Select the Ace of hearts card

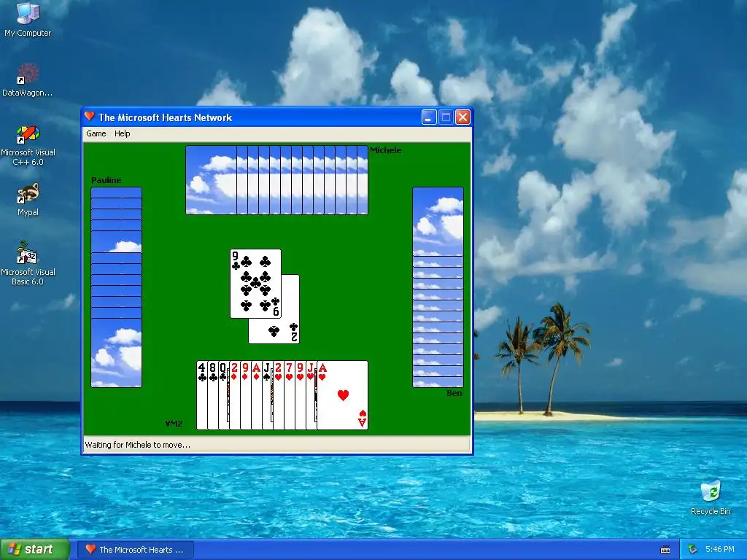343,395
